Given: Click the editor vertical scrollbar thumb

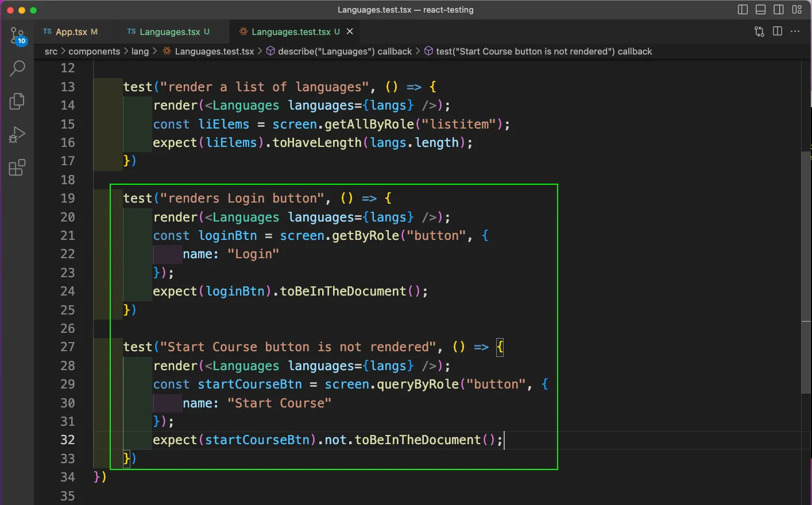Looking at the screenshot, I should coord(806,273).
